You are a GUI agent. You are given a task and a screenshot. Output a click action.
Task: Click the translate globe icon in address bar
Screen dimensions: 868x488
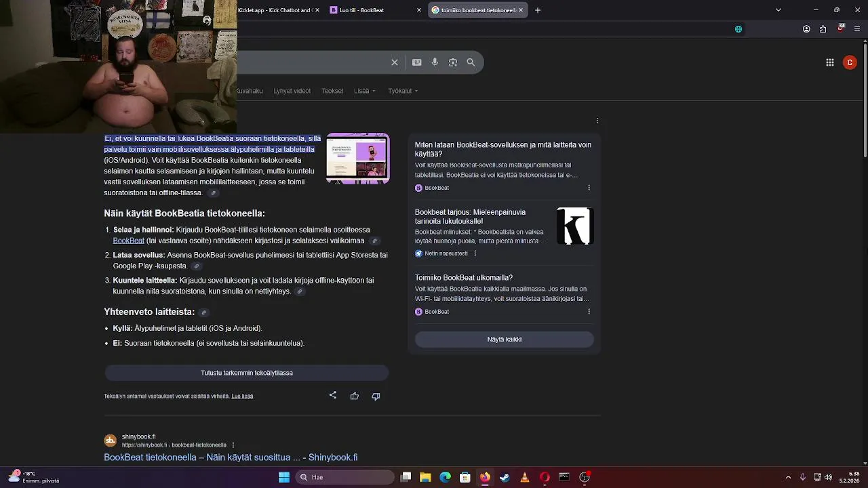(738, 29)
